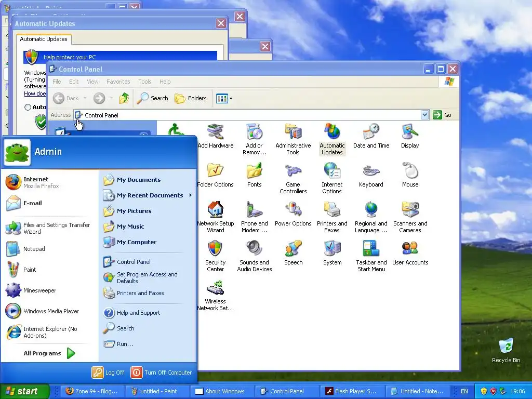The image size is (532, 399).
Task: Open the Fonts folder icon
Action: tap(255, 175)
